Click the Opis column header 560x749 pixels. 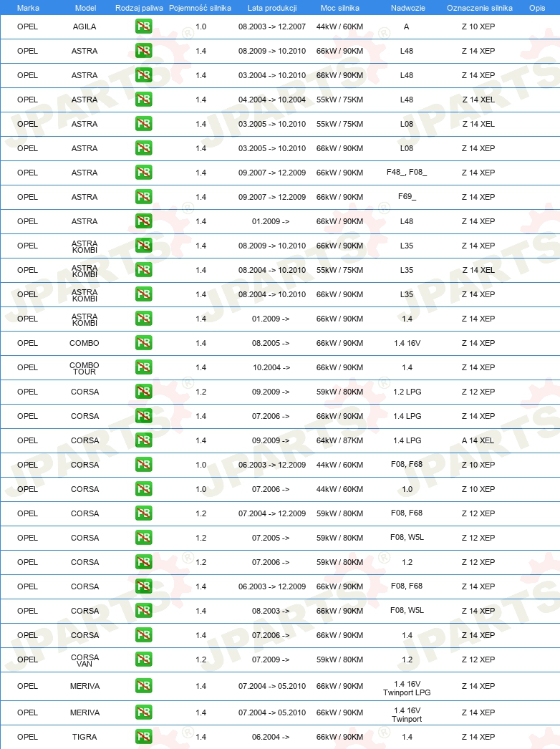[x=537, y=8]
